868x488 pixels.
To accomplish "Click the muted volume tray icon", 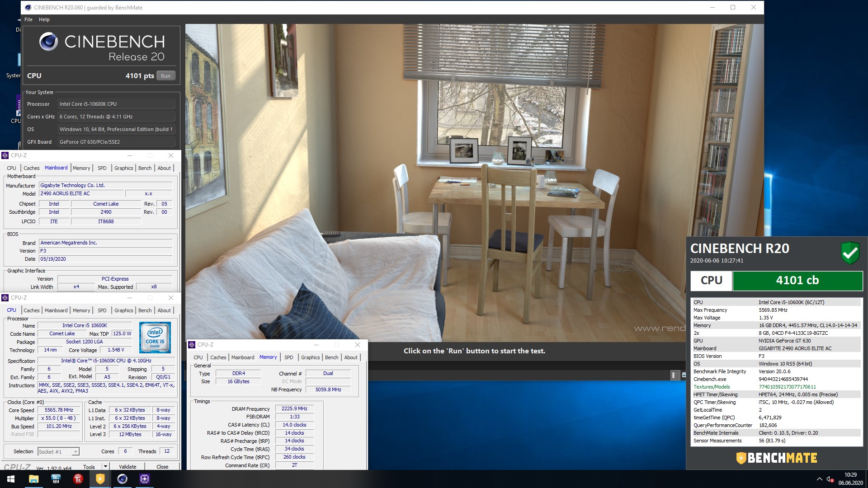I will click(x=830, y=479).
